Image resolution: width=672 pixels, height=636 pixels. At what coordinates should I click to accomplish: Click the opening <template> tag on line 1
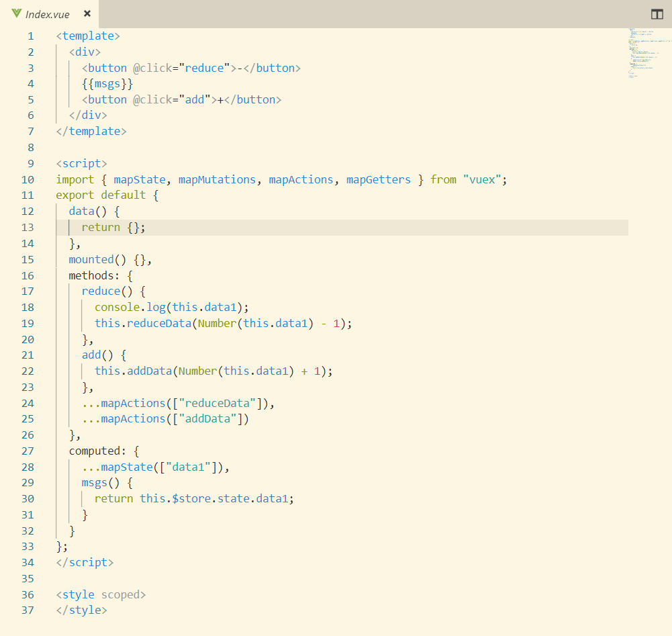88,36
